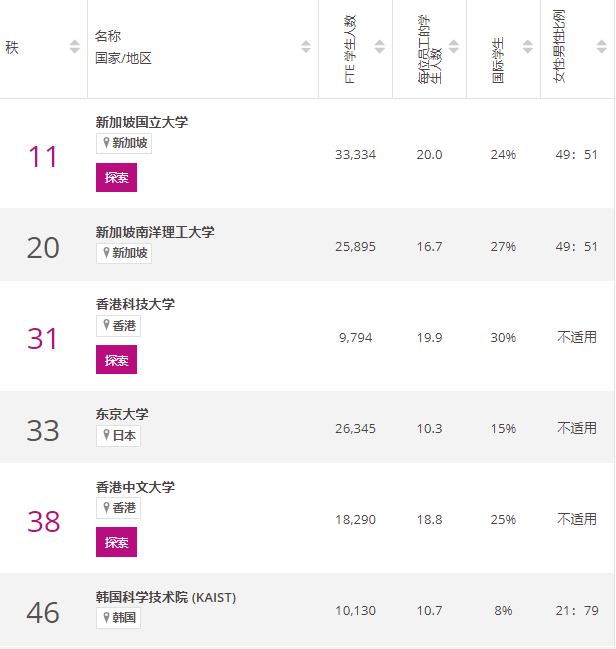Viewport: 616px width, 649px height.
Task: Click 香港 location tag under 香港中文大学
Action: (118, 508)
